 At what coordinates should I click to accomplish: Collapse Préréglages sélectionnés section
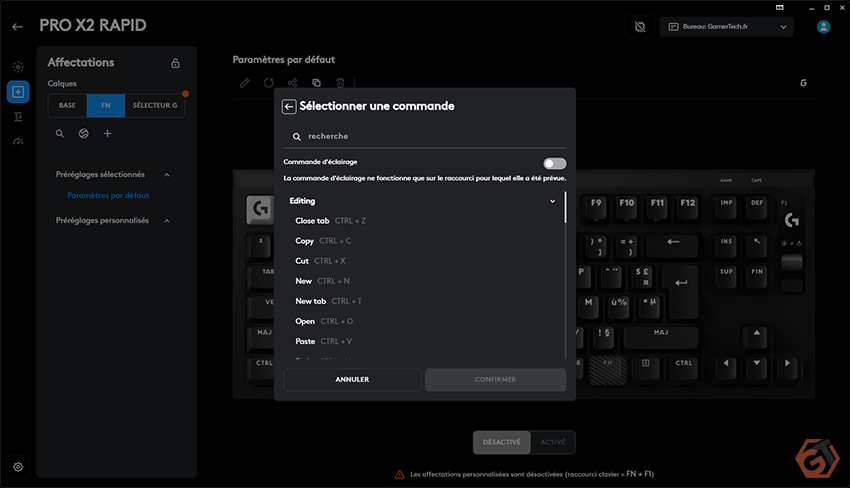point(167,175)
